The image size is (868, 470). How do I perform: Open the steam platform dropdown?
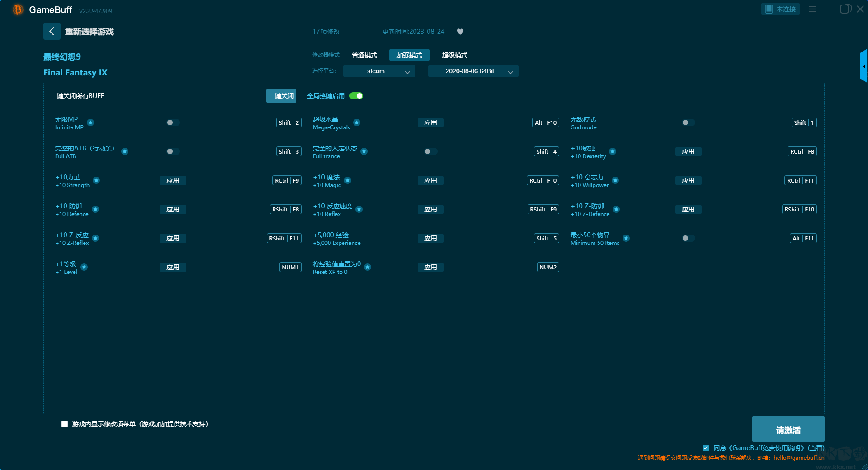(x=379, y=71)
